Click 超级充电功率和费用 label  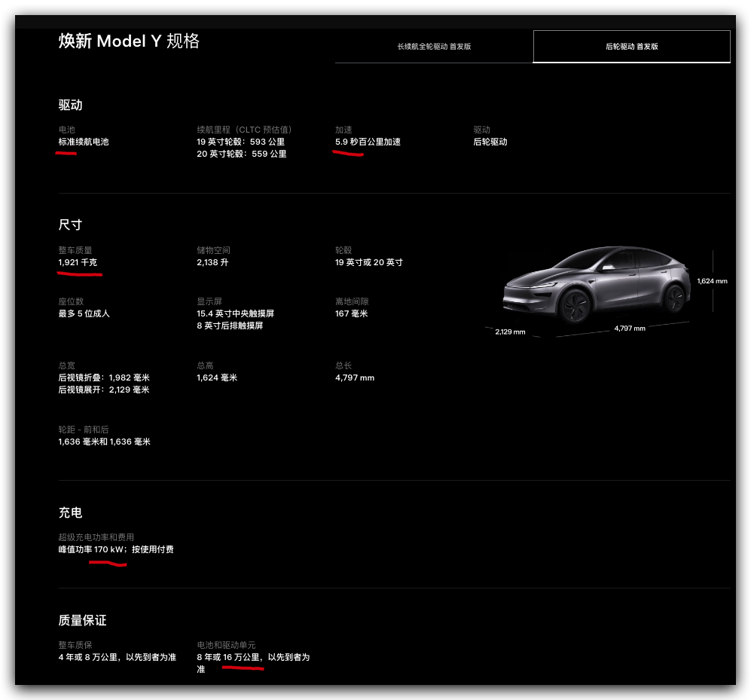(x=96, y=537)
